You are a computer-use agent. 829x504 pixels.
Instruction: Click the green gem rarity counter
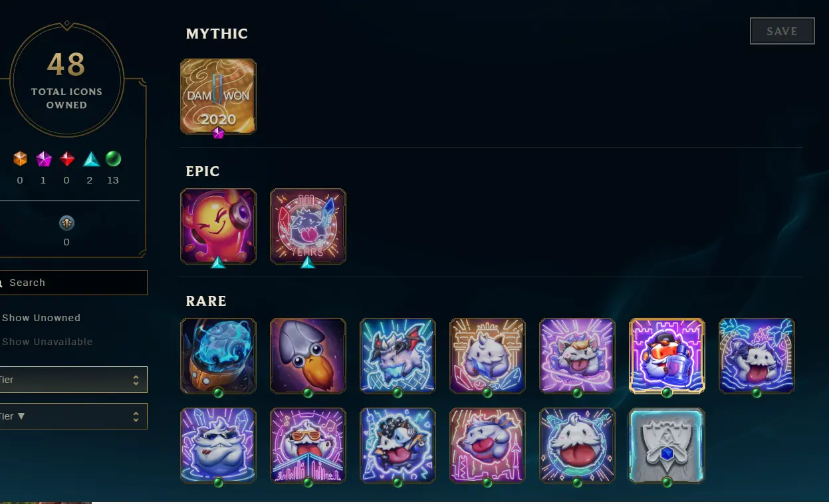[x=113, y=160]
